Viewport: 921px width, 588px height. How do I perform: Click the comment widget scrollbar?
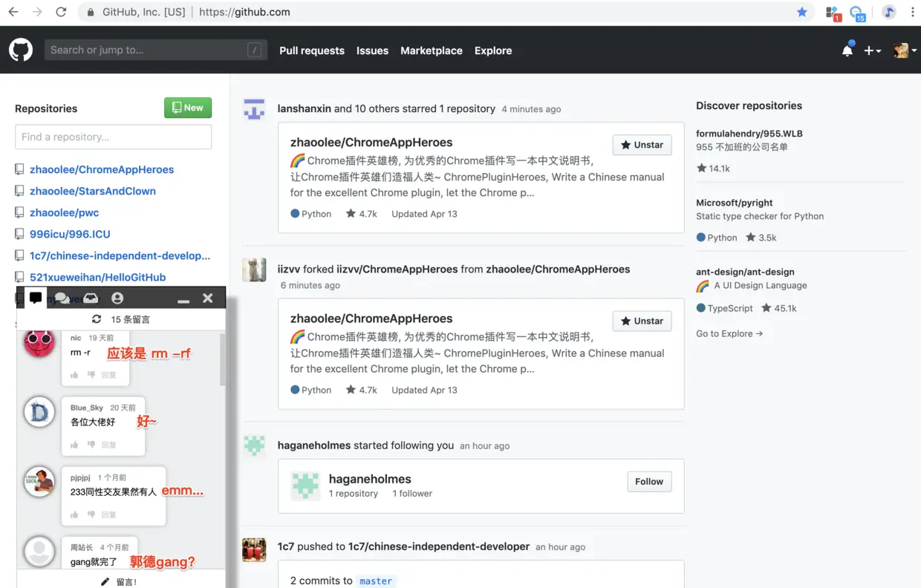point(223,359)
